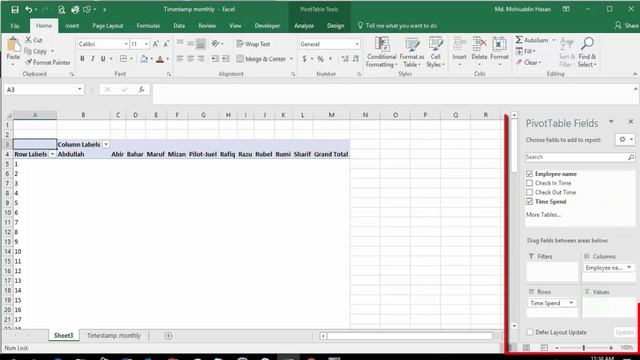The width and height of the screenshot is (640, 360).
Task: Click the AutoSum sigma icon
Action: tap(519, 40)
